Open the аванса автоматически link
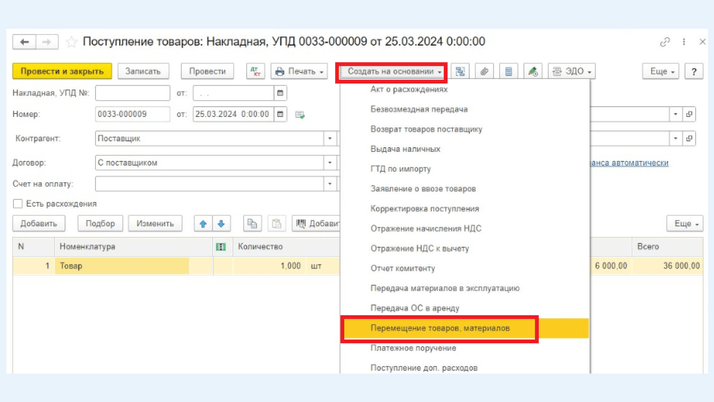The height and width of the screenshot is (402, 714). 629,163
